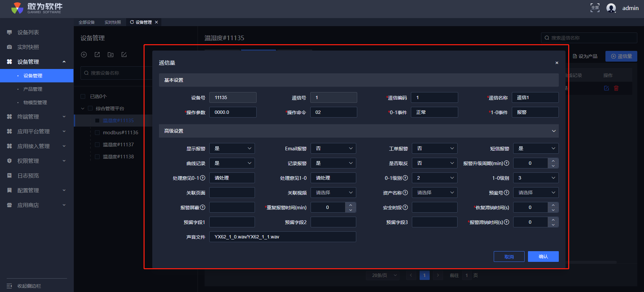Open 日志预览 in the sidebar menu
This screenshot has height=292, width=644.
[x=28, y=175]
